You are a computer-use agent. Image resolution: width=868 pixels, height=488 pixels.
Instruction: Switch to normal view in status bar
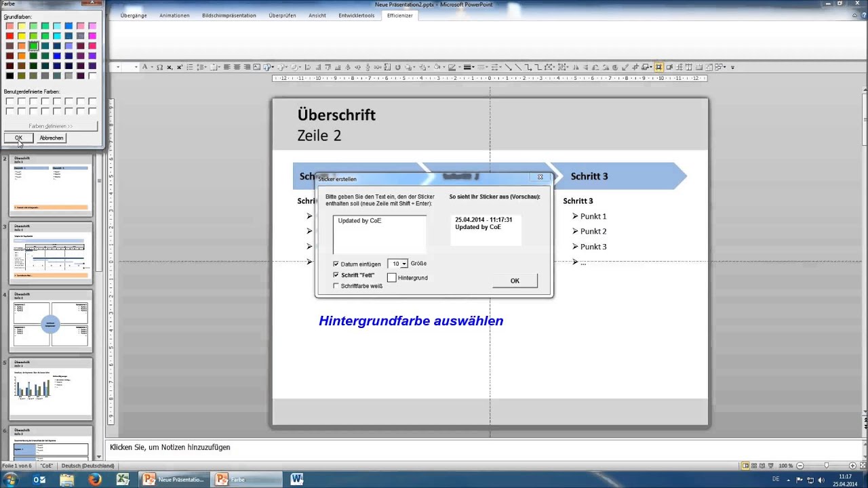coord(745,466)
